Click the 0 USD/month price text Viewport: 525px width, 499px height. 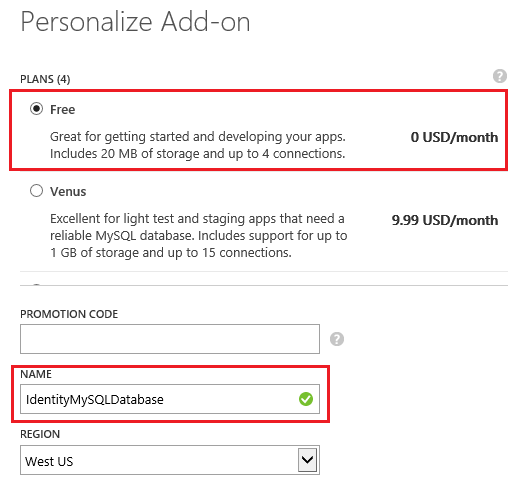pyautogui.click(x=454, y=137)
